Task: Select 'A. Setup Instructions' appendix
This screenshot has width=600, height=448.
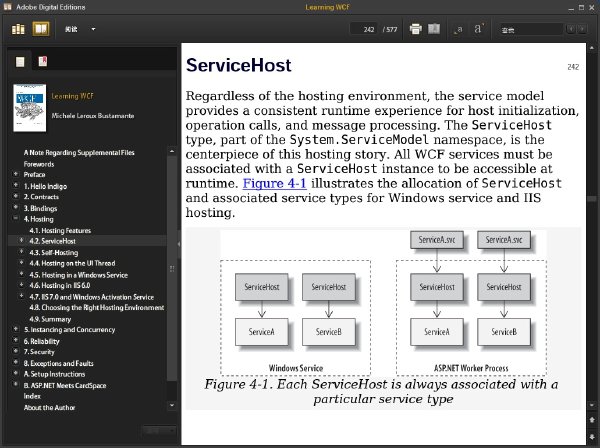Action: tap(54, 374)
